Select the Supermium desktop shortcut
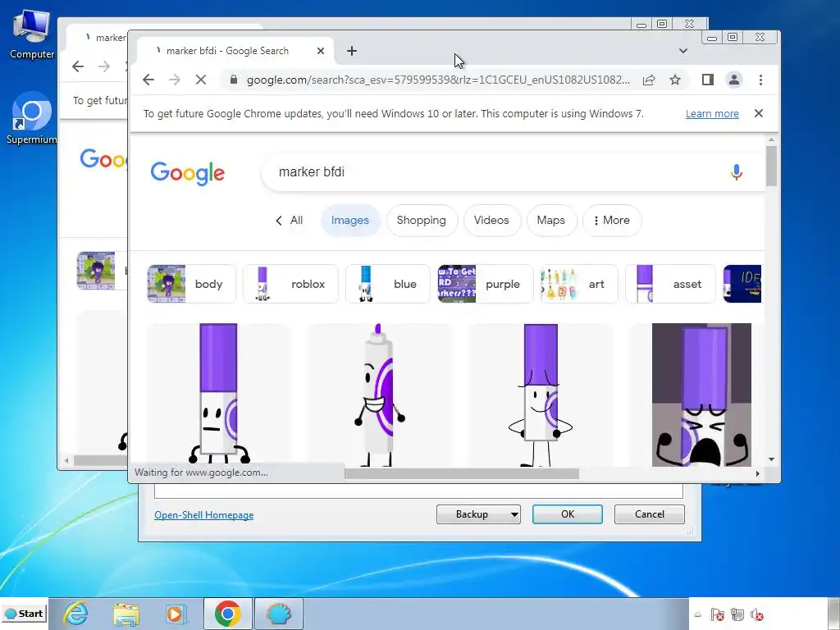 click(32, 118)
